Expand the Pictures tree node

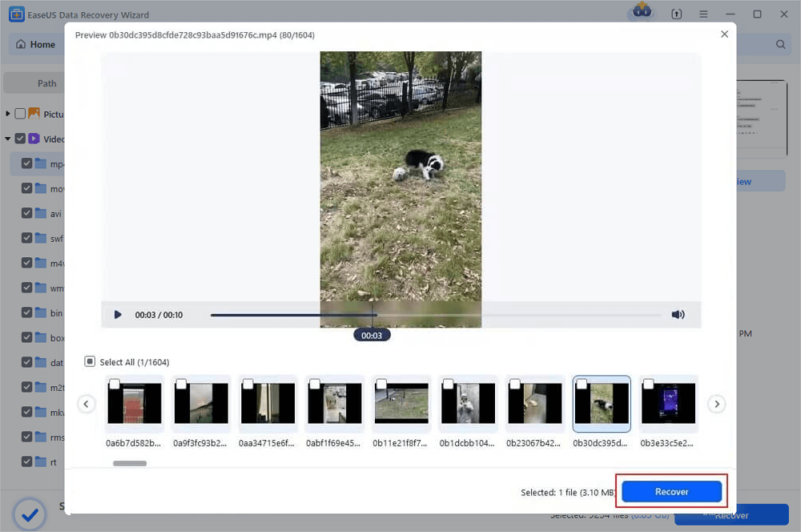(x=8, y=114)
